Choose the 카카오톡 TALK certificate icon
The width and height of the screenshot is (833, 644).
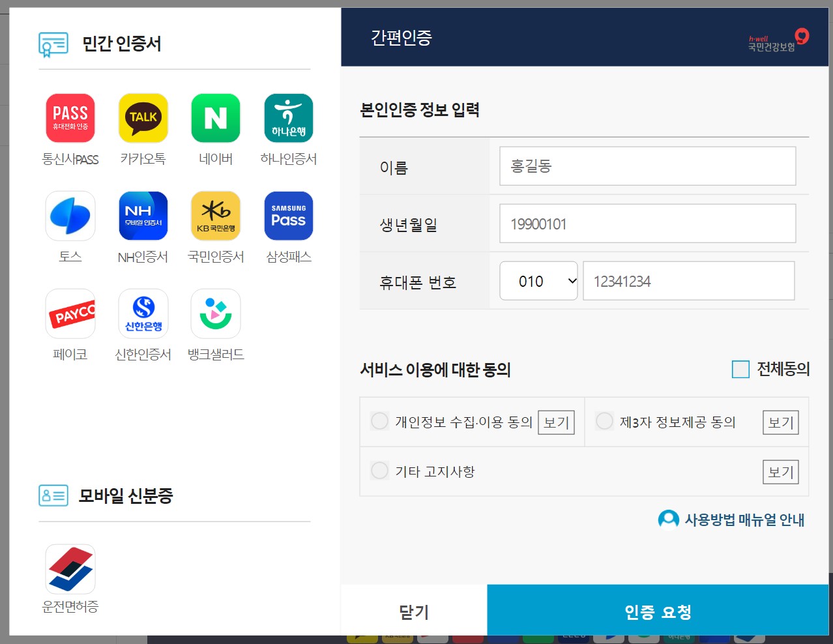143,118
